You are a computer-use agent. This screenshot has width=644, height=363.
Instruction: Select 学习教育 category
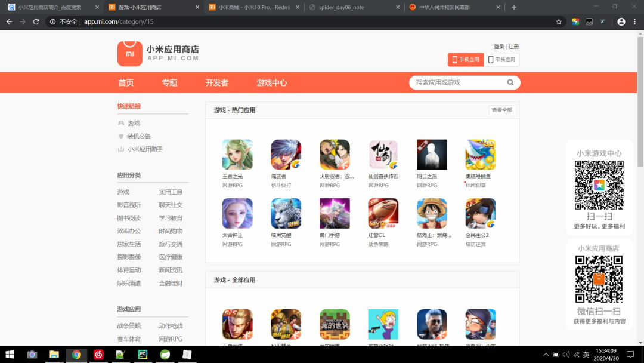171,218
